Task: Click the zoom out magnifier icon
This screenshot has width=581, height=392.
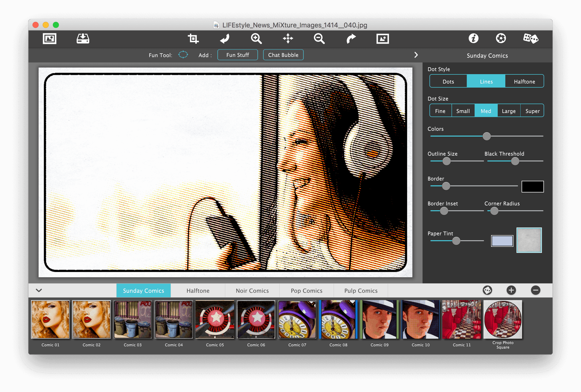Action: pos(319,39)
